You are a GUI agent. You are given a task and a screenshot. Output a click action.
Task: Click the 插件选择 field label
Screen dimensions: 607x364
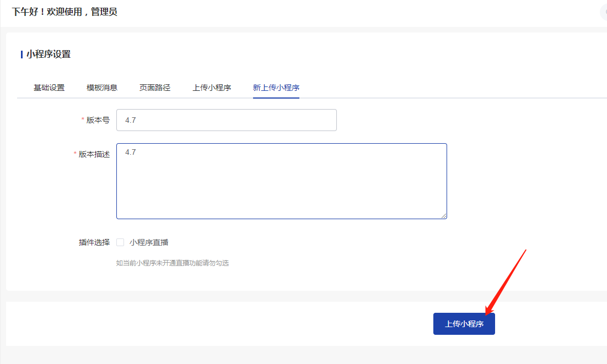pos(94,242)
